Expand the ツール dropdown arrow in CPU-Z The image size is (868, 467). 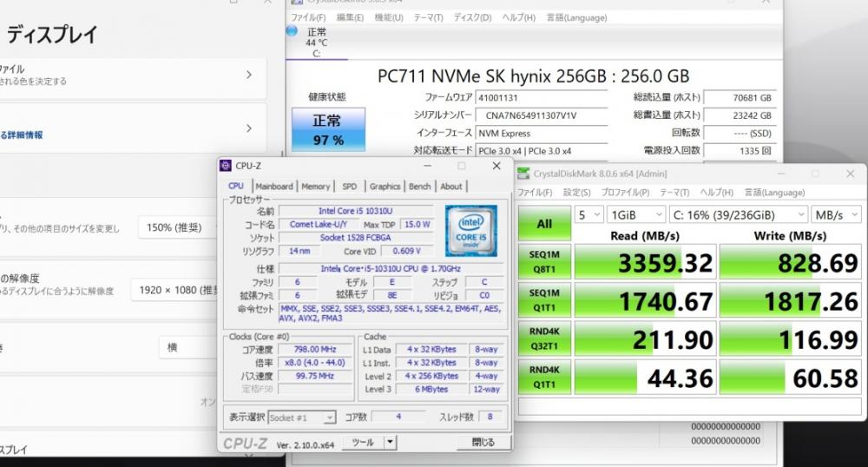pyautogui.click(x=391, y=442)
